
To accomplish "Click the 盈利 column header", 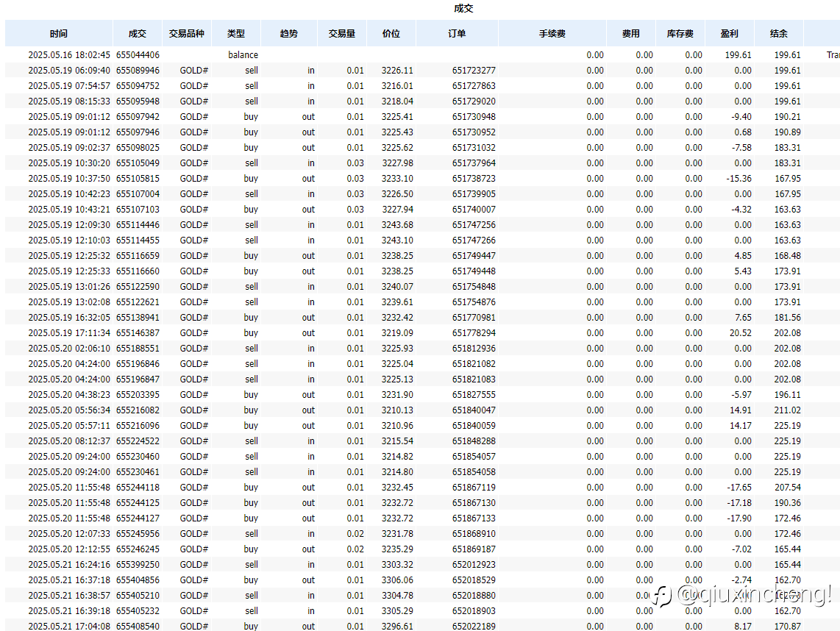I will coord(730,33).
